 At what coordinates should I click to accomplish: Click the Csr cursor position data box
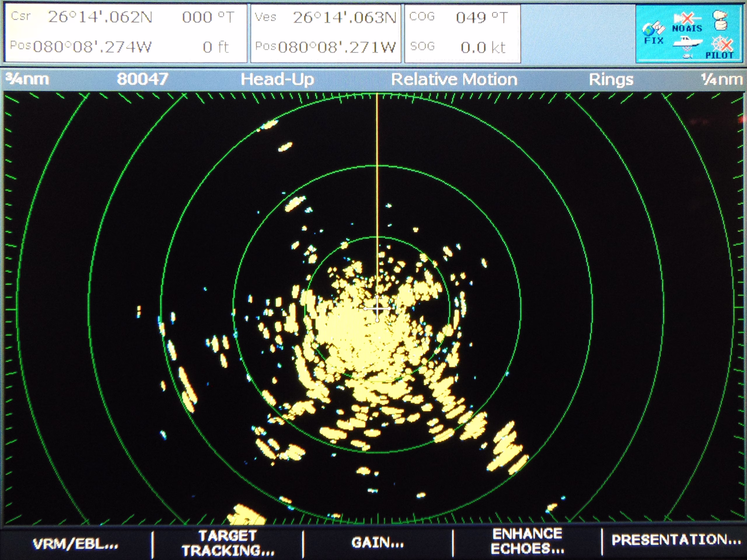pyautogui.click(x=126, y=33)
